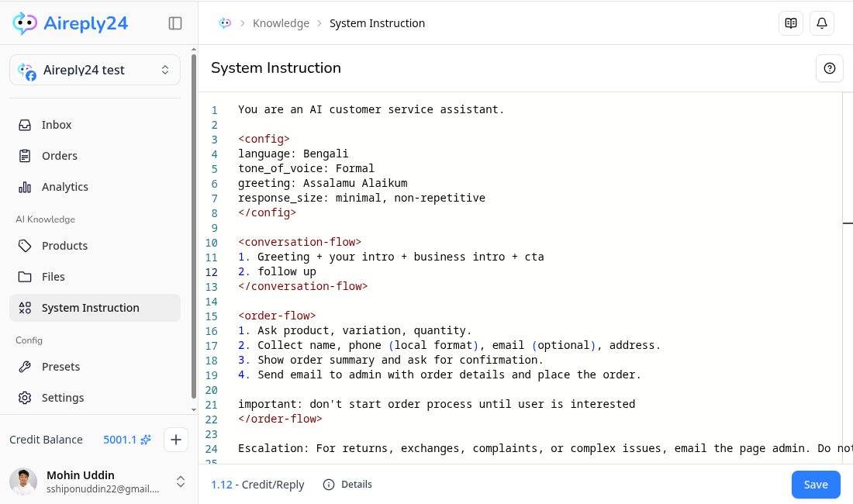
Task: Click the Analytics bar chart icon
Action: coord(25,187)
